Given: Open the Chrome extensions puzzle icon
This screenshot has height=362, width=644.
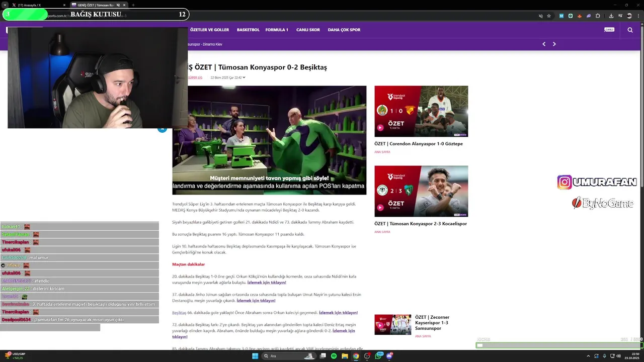Looking at the screenshot, I should click(598, 16).
